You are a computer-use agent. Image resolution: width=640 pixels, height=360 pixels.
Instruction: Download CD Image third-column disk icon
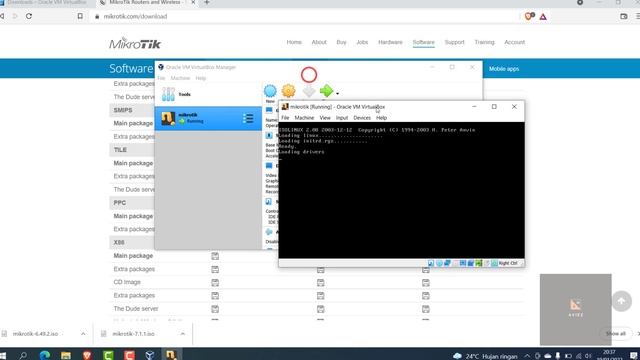(426, 282)
